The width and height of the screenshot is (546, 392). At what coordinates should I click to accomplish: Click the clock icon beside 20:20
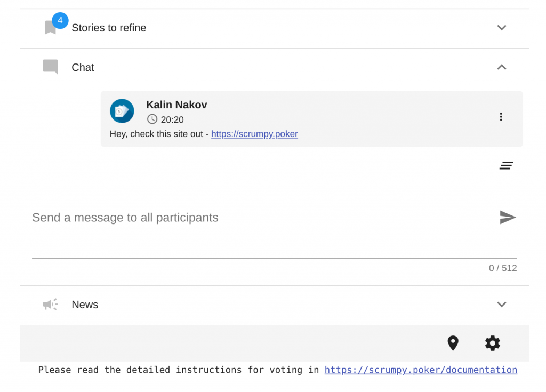[152, 119]
